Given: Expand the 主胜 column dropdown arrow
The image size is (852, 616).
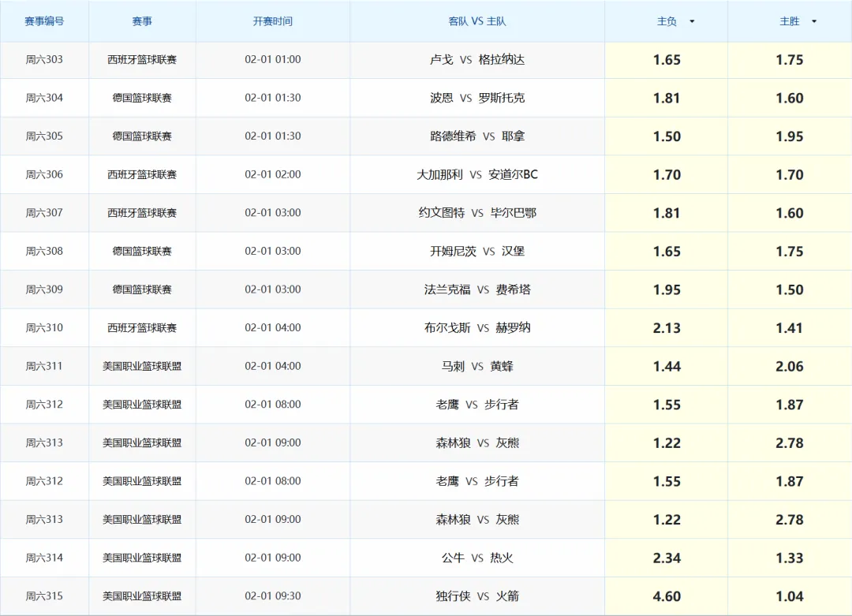Looking at the screenshot, I should 814,22.
